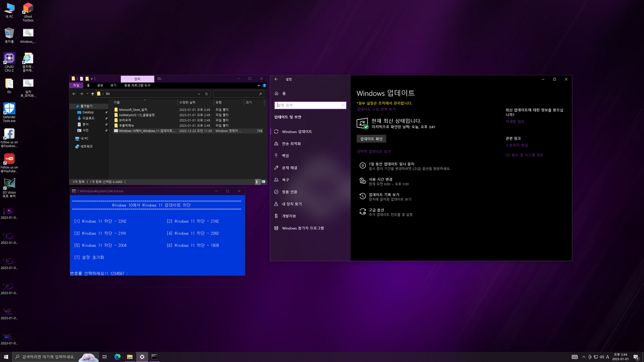
Task: Select 정품 인증 in Settings sidebar
Action: (x=310, y=192)
